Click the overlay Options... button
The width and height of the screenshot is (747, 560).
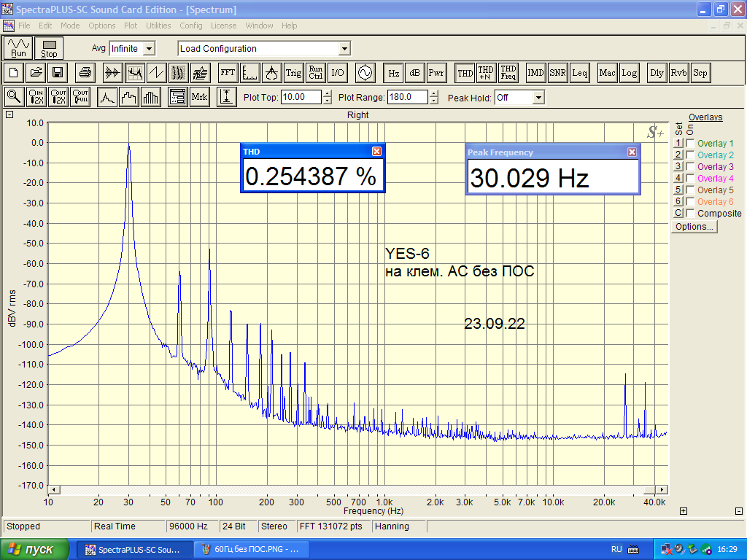click(694, 227)
